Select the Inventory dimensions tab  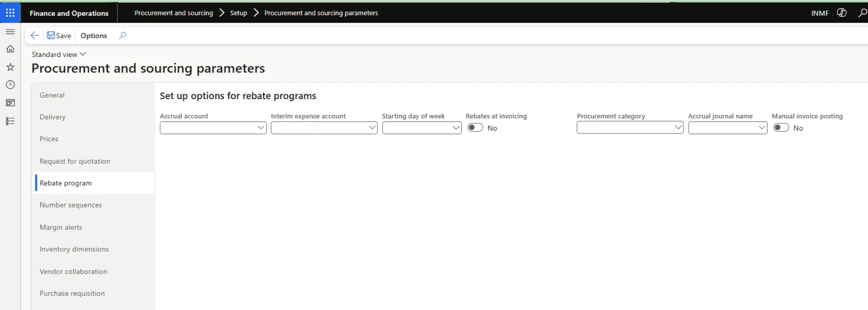93,249
